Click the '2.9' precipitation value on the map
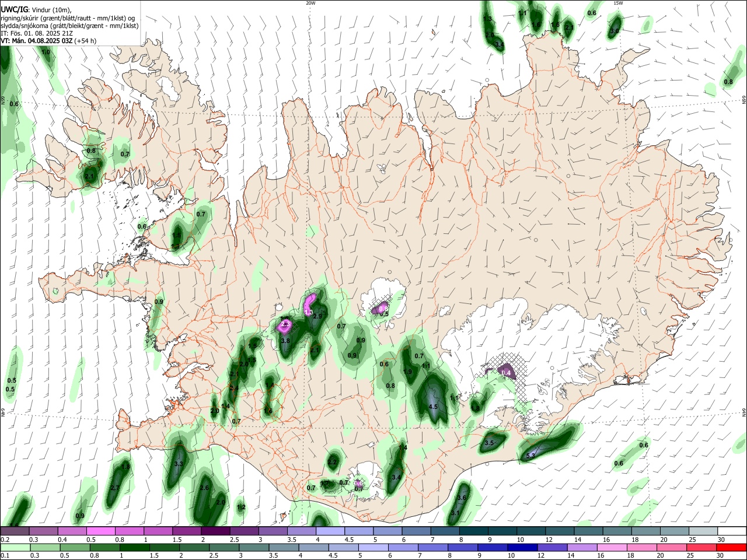 pyautogui.click(x=317, y=316)
